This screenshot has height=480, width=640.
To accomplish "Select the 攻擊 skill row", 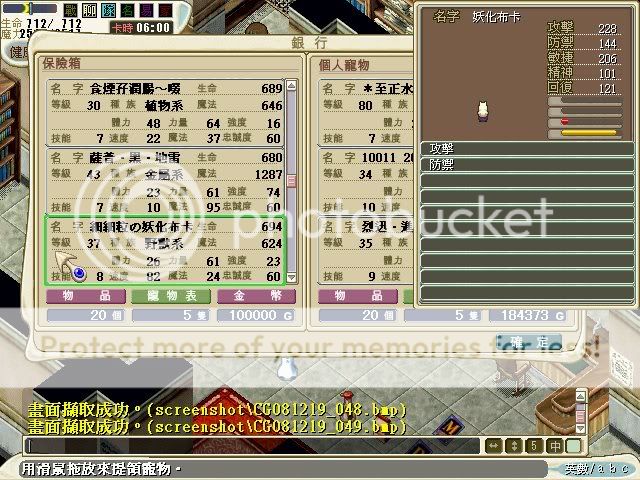I will click(525, 148).
